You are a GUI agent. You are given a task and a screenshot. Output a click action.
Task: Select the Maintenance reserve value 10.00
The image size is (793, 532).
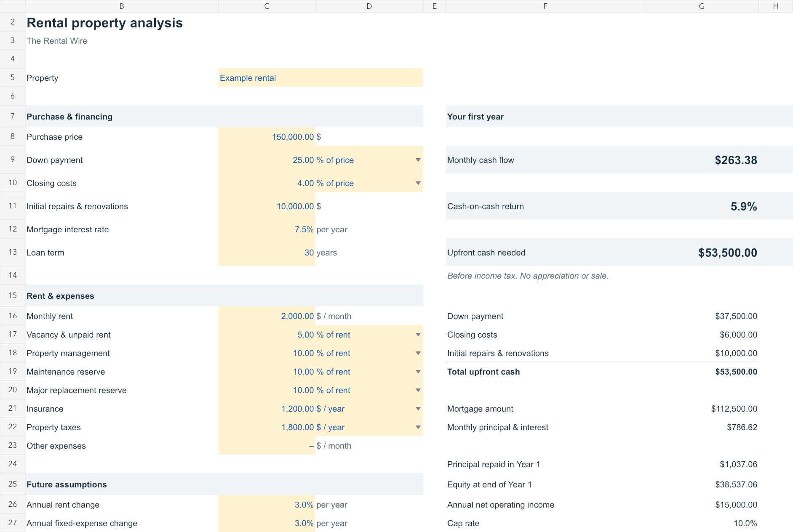(267, 372)
